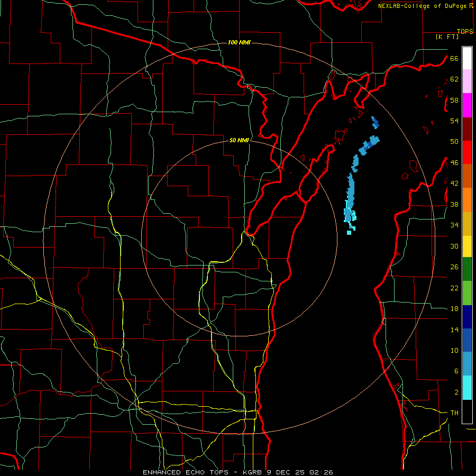
Task: Click the KGRB station identifier in caption
Action: pos(252,472)
